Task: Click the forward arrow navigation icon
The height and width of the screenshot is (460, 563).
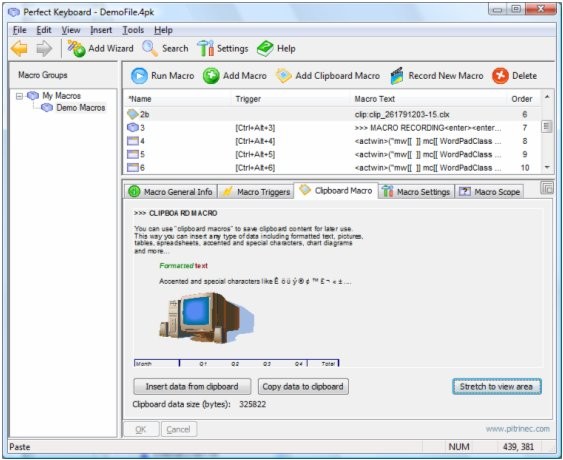Action: point(44,48)
